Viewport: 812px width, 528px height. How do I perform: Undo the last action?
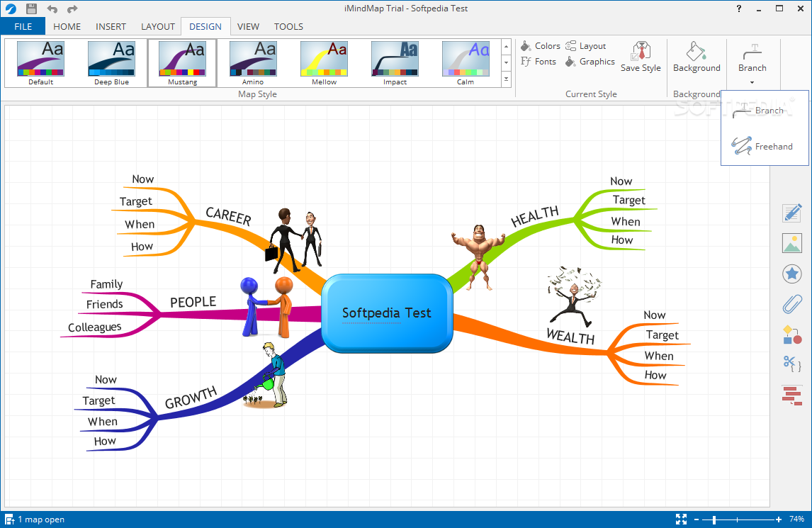52,9
